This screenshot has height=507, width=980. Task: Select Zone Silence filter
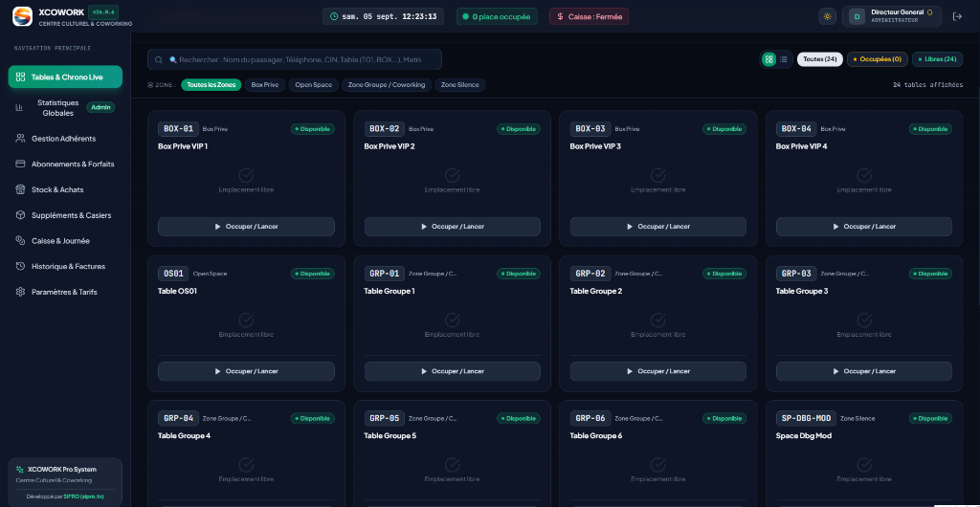pyautogui.click(x=460, y=85)
